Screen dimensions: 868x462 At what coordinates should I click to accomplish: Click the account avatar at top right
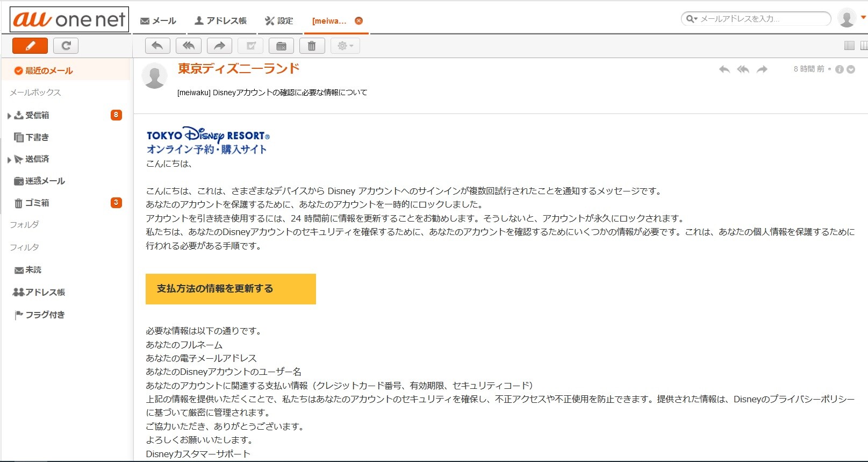pos(847,19)
